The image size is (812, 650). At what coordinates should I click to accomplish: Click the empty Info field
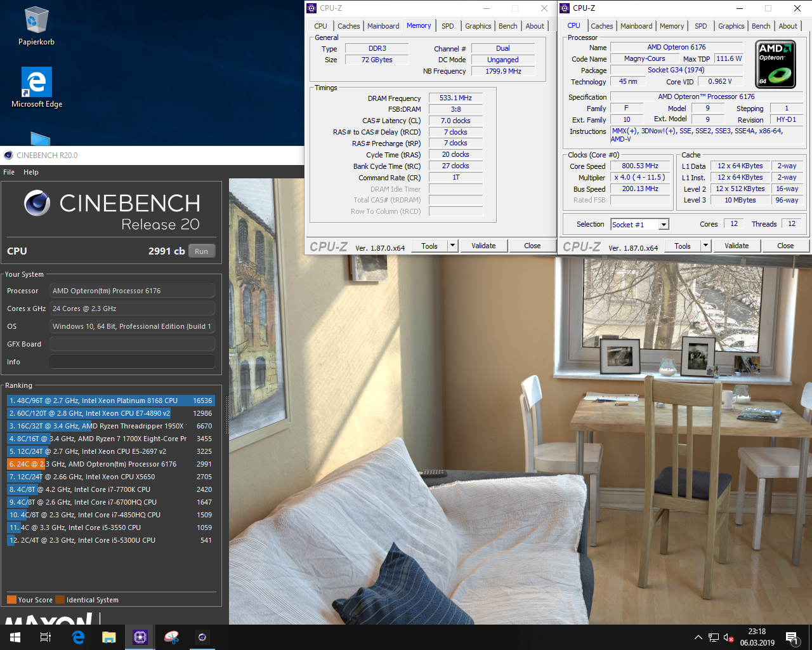pos(132,362)
